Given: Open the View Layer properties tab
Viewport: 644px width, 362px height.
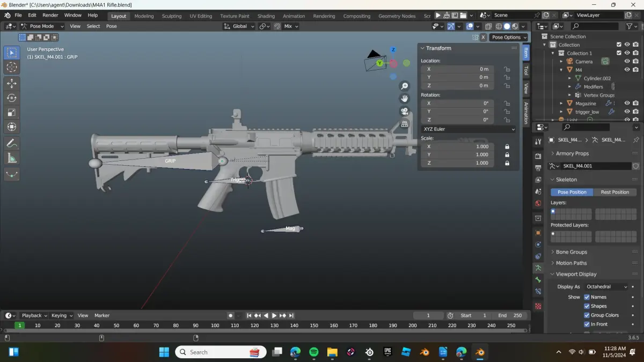Looking at the screenshot, I should [538, 180].
